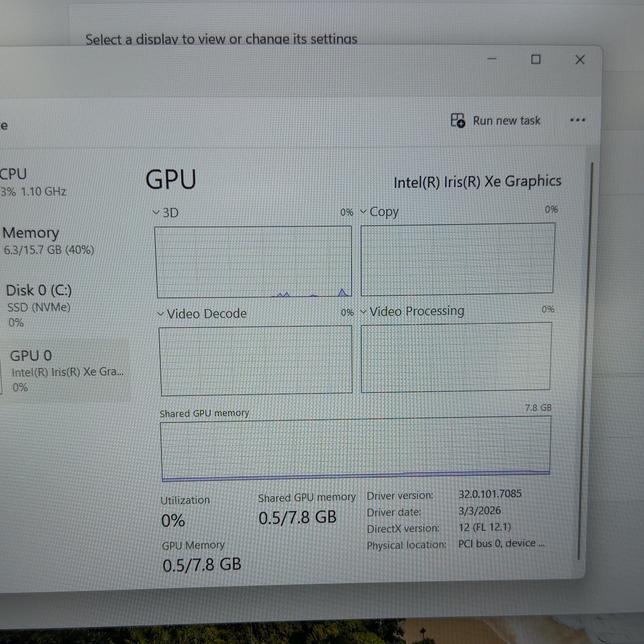The width and height of the screenshot is (644, 644).
Task: Open the Video Decode engine dropdown
Action: [x=161, y=314]
